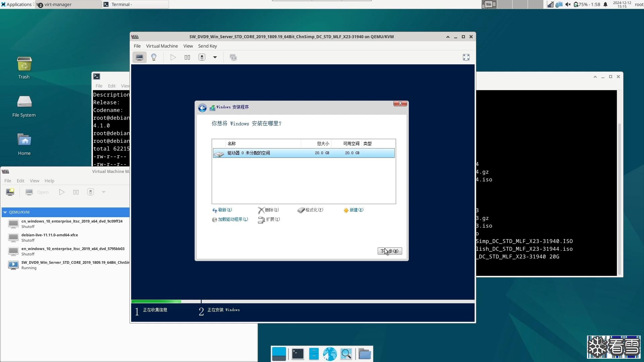Show the graphical console view icon
This screenshot has width=644, height=362.
tap(139, 57)
